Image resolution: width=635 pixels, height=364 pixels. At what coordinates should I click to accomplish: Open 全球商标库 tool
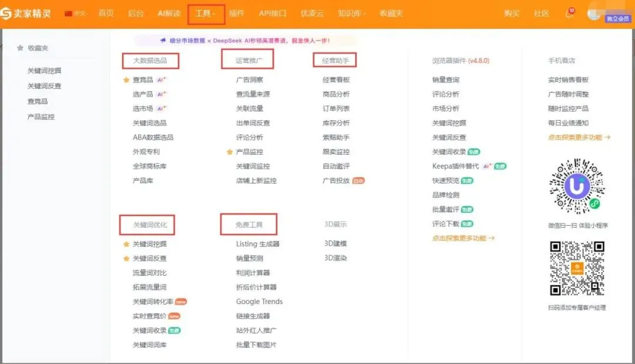(149, 166)
